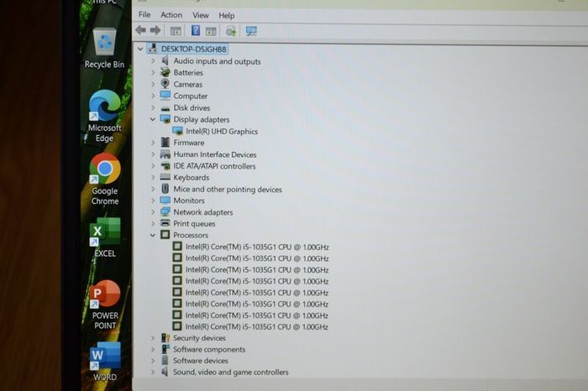The height and width of the screenshot is (391, 588).
Task: Select the Processors label
Action: pos(191,235)
